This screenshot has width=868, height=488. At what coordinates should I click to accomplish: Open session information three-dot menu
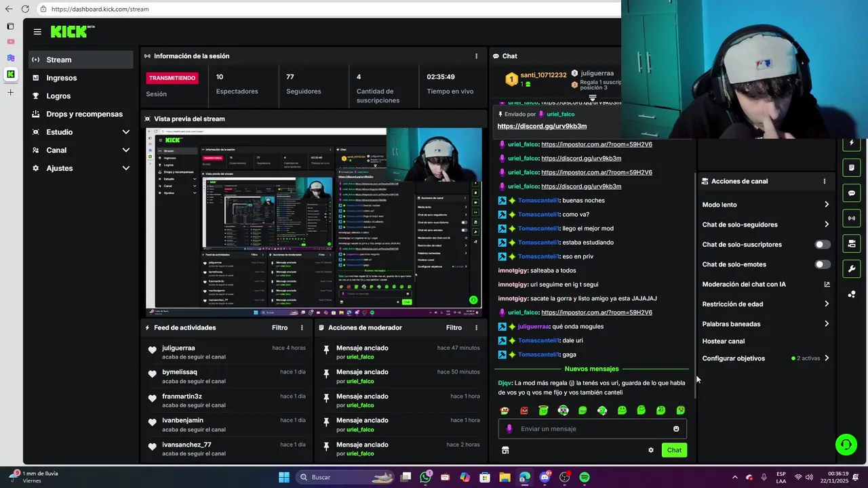[x=476, y=56]
